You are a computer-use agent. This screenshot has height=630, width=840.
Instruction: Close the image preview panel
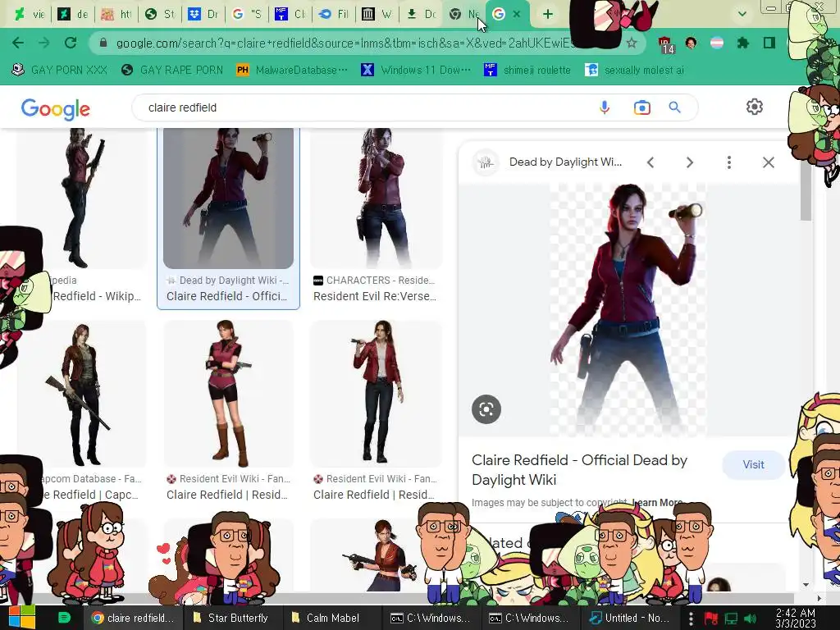768,162
